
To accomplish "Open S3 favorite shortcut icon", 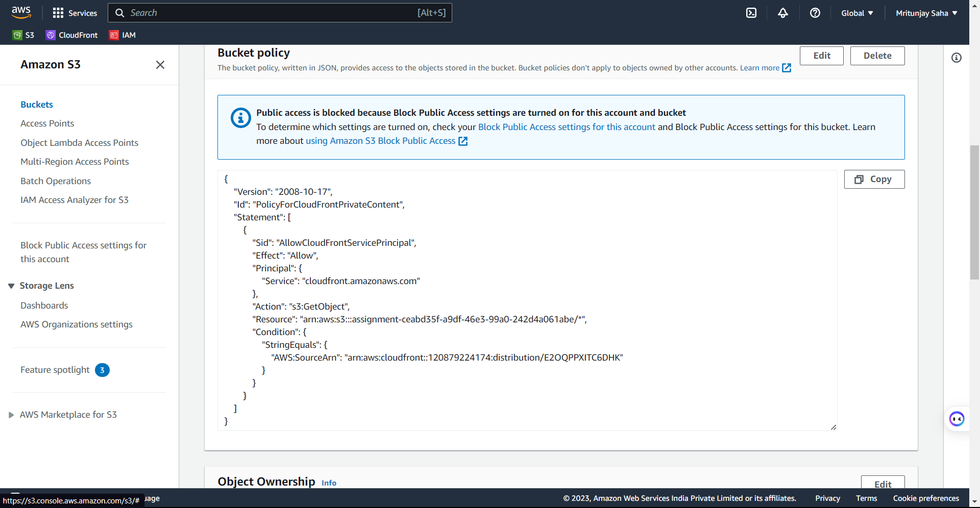I will pos(17,35).
